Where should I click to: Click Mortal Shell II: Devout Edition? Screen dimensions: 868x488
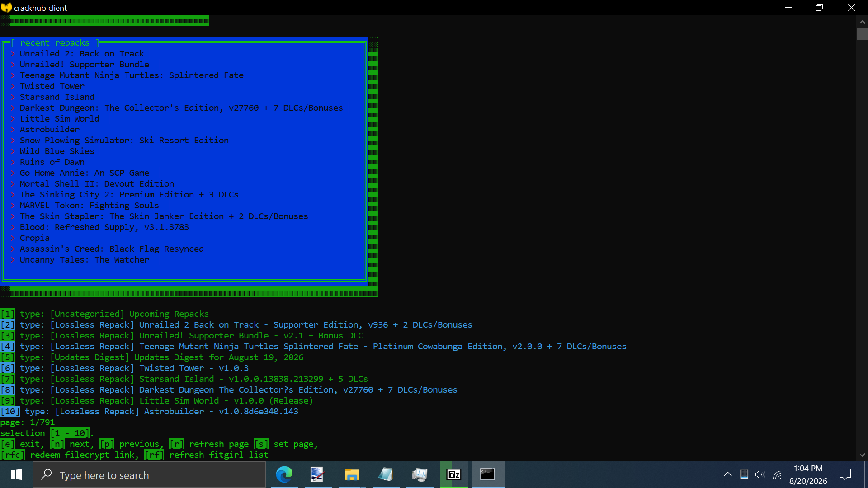(x=97, y=184)
